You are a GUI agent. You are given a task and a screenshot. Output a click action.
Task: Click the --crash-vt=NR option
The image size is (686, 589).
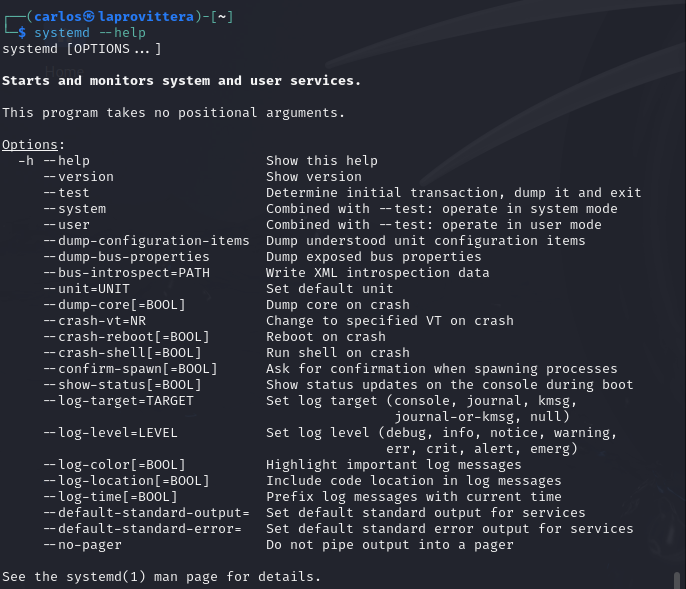coord(95,321)
